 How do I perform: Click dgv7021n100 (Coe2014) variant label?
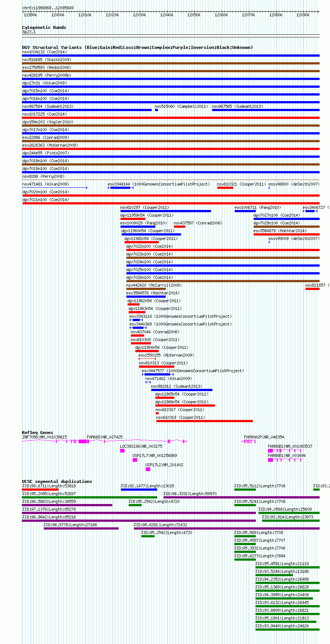[46, 200]
